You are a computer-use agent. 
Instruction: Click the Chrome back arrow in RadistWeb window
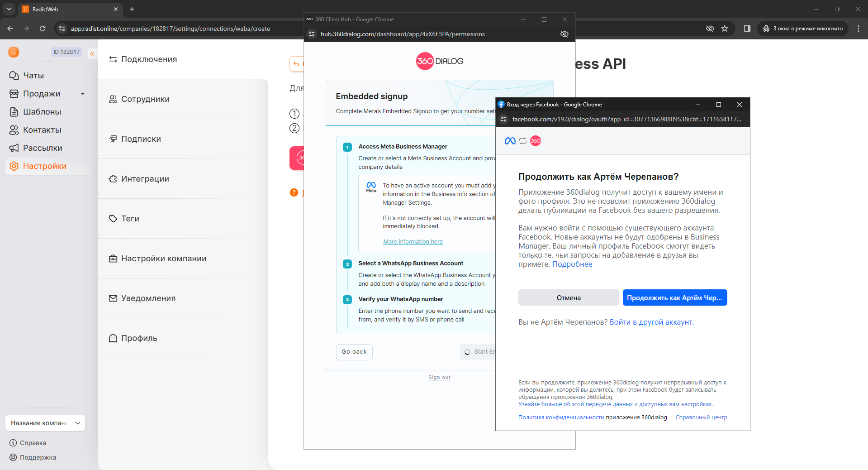coord(10,29)
